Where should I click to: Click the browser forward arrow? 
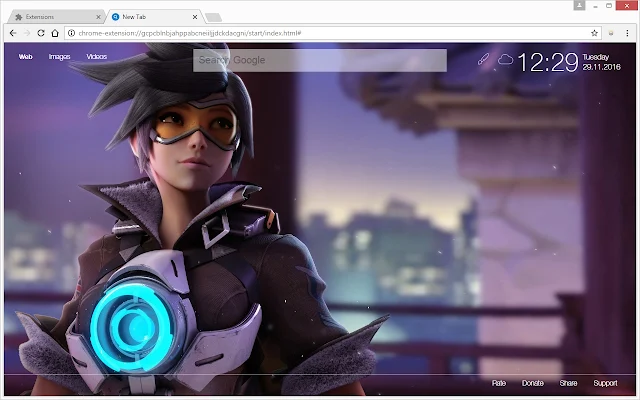[27, 33]
